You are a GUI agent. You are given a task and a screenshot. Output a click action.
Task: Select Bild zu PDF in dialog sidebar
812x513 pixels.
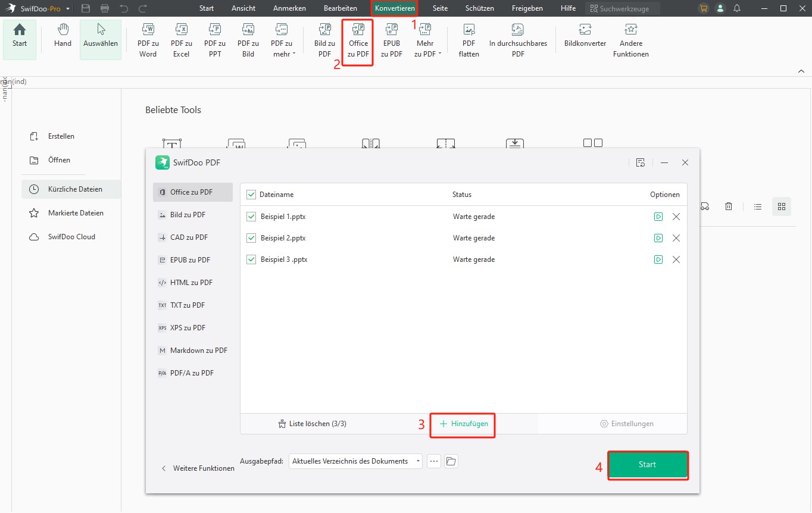193,215
